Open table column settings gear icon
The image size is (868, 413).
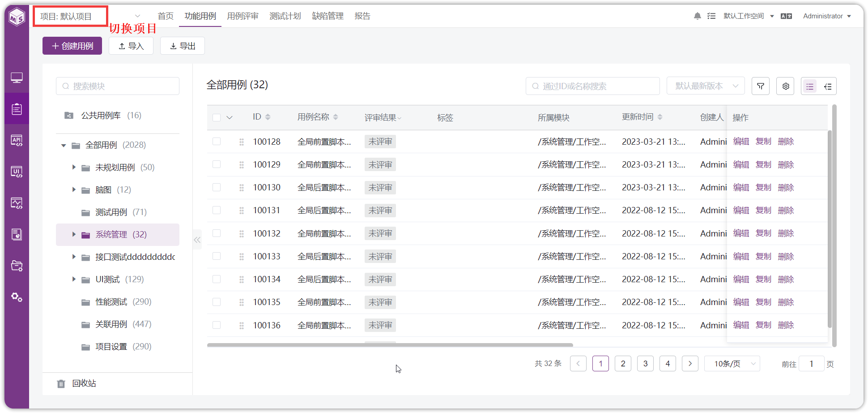[x=785, y=86]
